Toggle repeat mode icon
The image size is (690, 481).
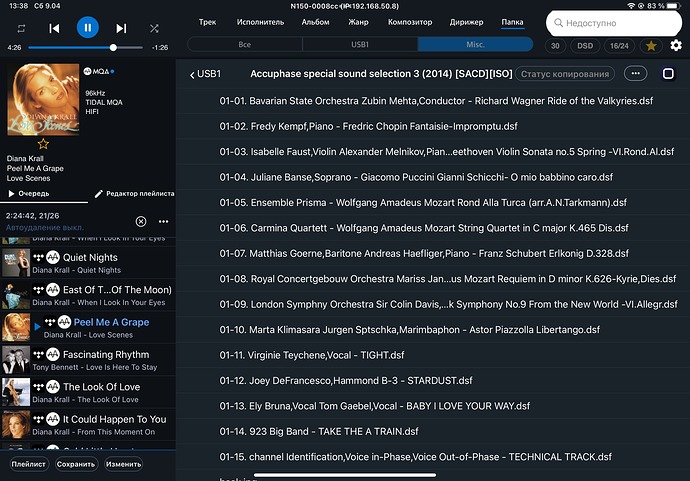coord(21,29)
